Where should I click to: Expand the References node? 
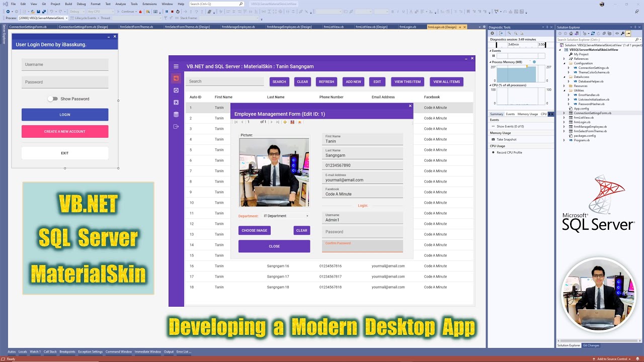click(x=563, y=59)
